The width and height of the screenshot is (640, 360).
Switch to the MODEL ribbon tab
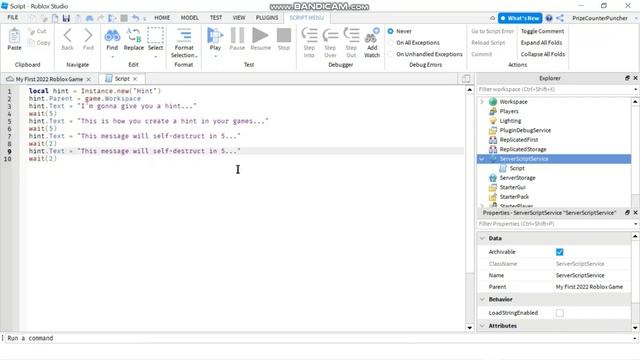click(189, 18)
